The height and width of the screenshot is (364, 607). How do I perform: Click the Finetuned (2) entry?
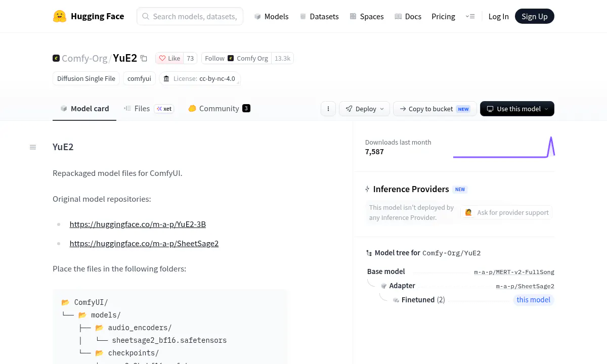point(423,300)
